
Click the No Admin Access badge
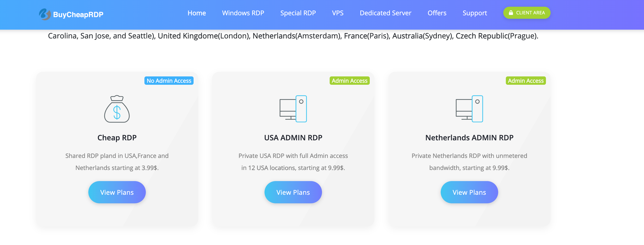(169, 81)
